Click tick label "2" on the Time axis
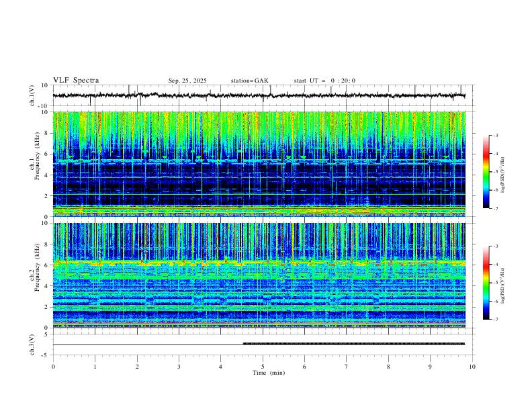This screenshot has width=532, height=411. [x=137, y=367]
